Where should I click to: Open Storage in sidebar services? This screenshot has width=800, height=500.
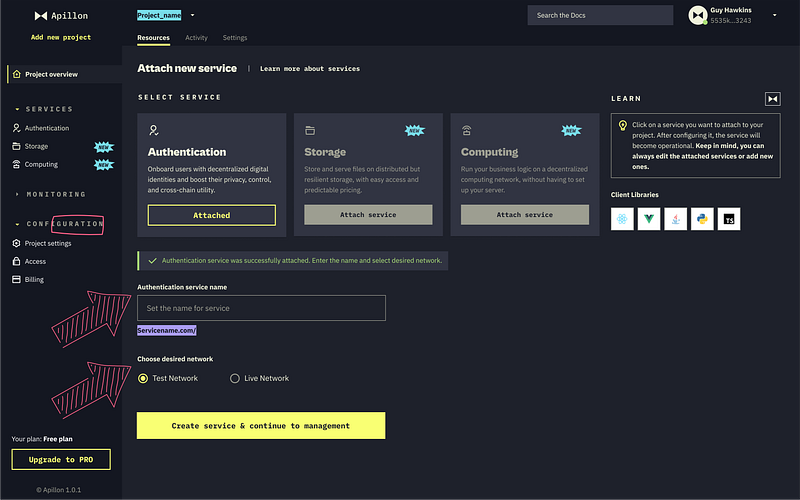click(x=36, y=146)
